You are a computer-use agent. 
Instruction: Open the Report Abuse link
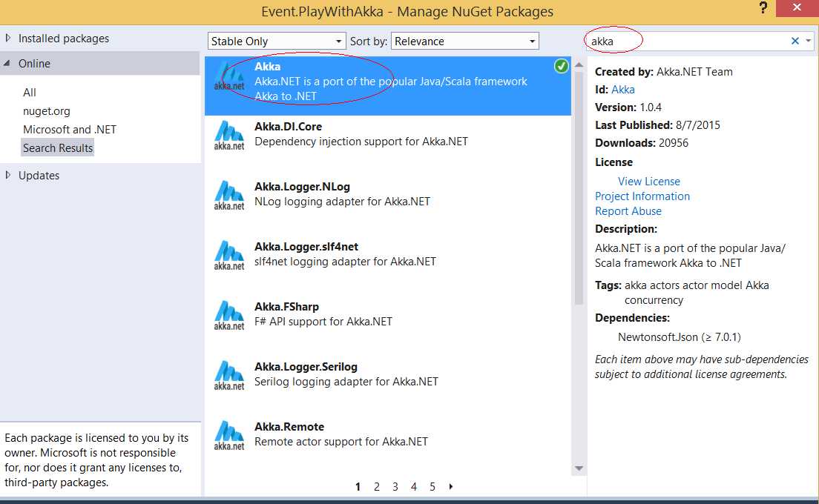click(628, 210)
